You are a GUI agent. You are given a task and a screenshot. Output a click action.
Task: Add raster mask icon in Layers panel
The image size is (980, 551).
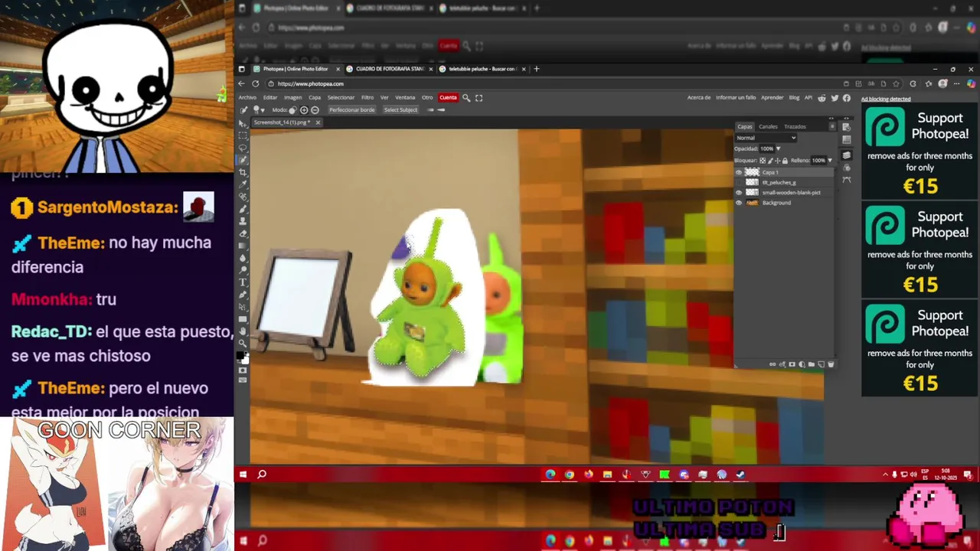pyautogui.click(x=792, y=364)
